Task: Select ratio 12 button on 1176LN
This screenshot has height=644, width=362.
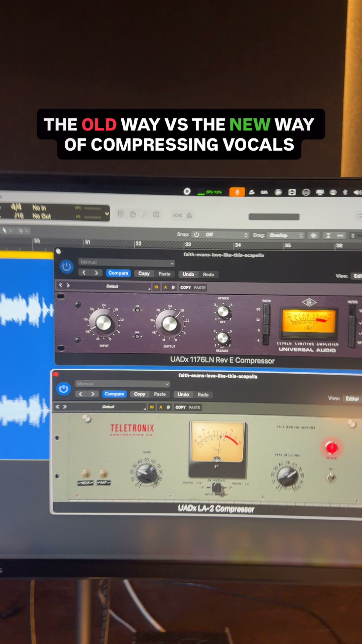Action: click(266, 319)
